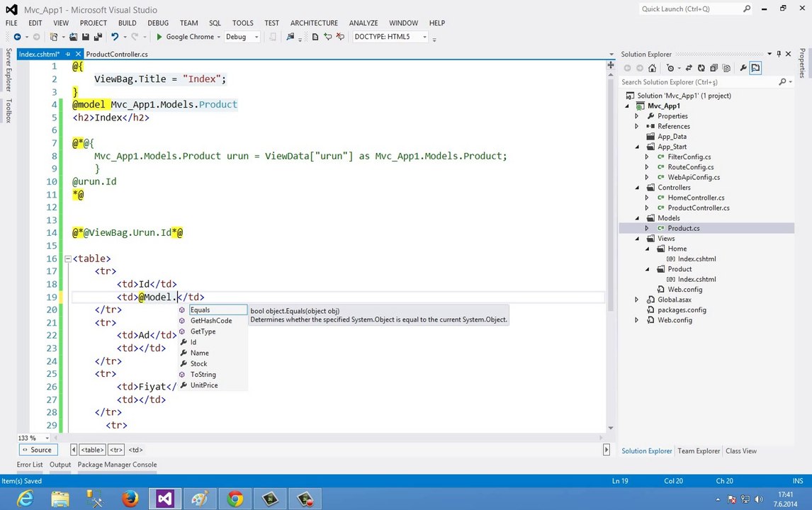
Task: Open the Toolbox side panel
Action: [9, 110]
